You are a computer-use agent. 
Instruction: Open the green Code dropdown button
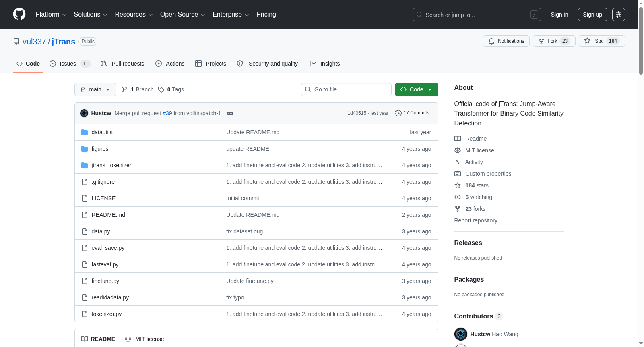[417, 89]
